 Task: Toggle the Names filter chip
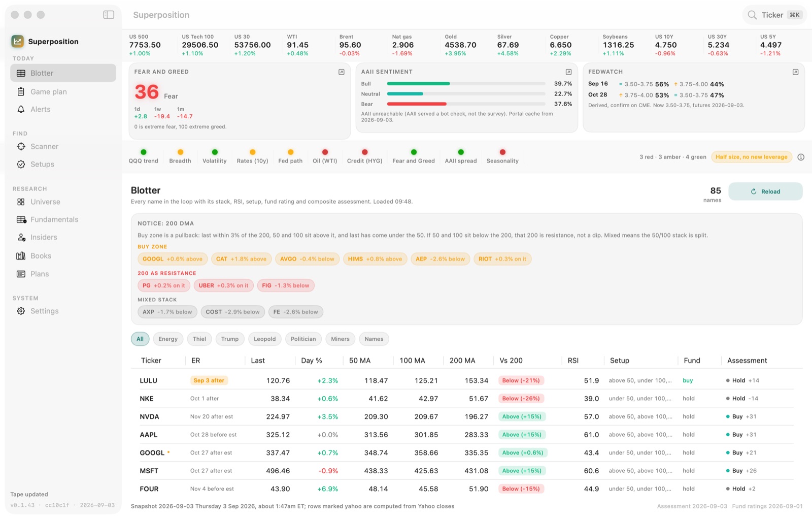pyautogui.click(x=374, y=339)
